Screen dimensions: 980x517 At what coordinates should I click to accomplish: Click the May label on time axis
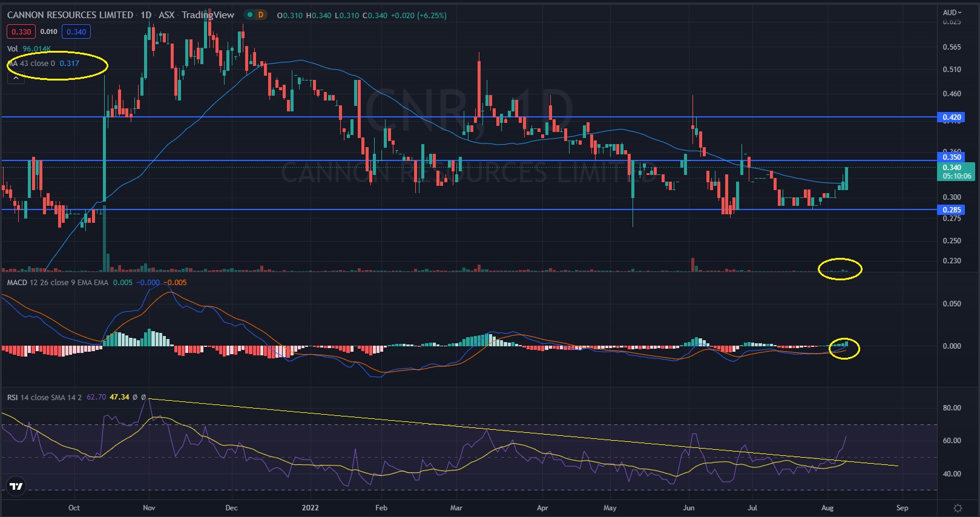[x=610, y=507]
